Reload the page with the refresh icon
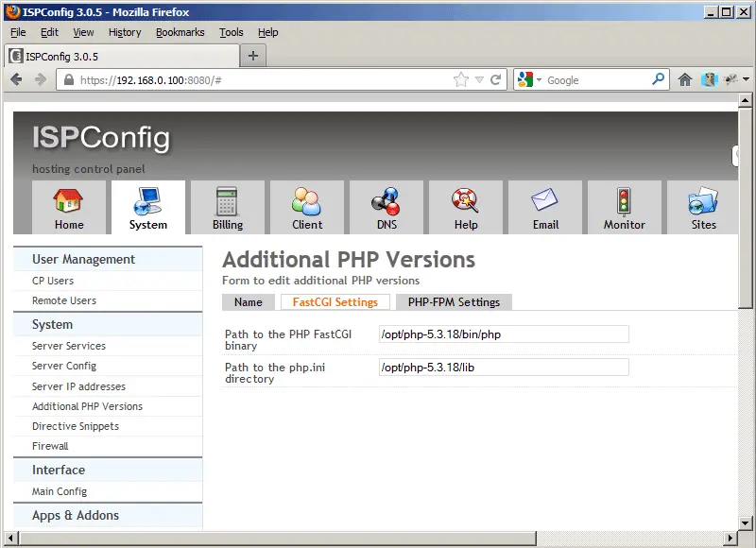Image resolution: width=756 pixels, height=548 pixels. click(495, 79)
